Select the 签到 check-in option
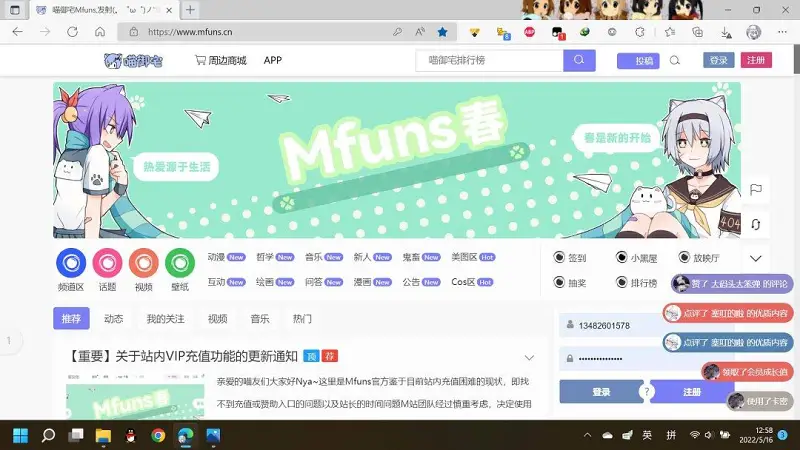The image size is (800, 450). point(570,258)
